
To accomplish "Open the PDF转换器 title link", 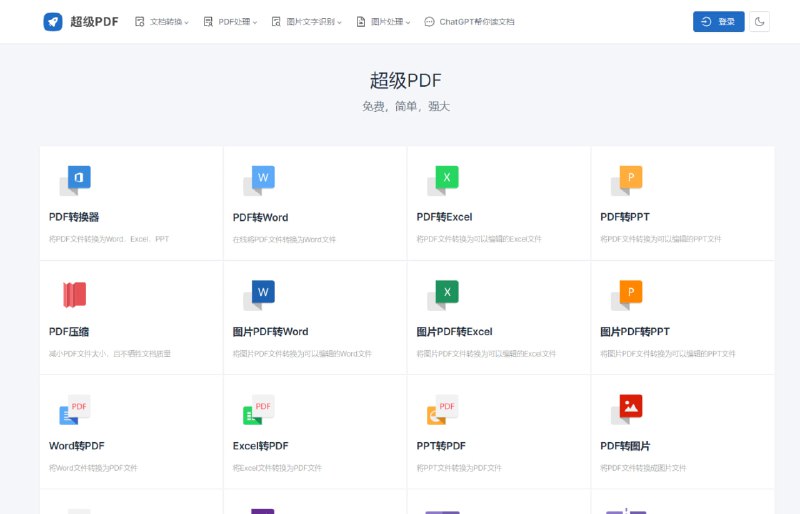I will point(74,217).
